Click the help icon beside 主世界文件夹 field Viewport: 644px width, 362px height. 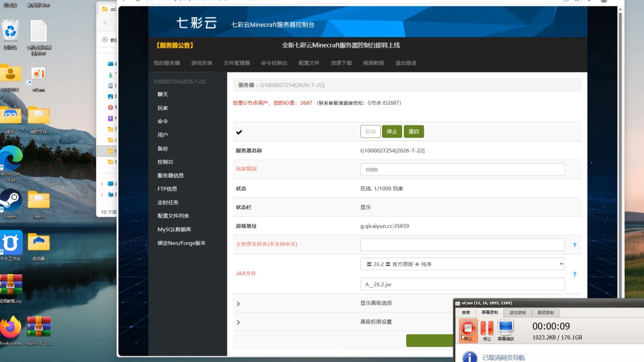[x=574, y=245]
